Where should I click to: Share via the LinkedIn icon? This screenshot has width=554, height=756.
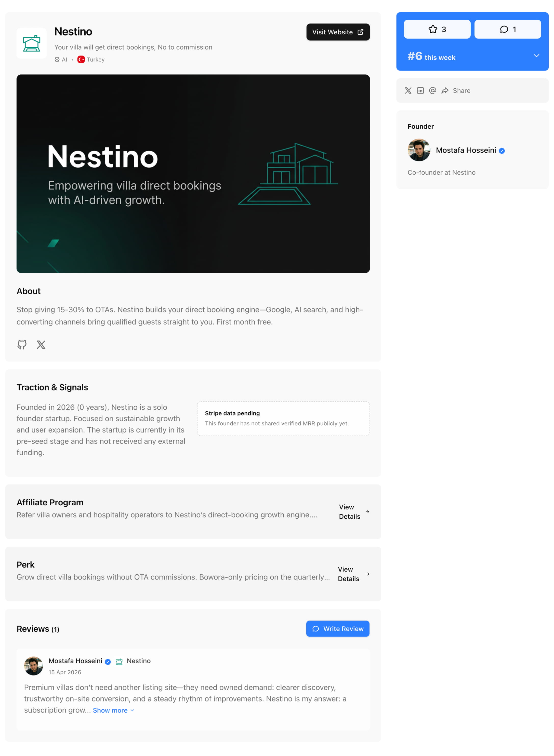tap(420, 90)
